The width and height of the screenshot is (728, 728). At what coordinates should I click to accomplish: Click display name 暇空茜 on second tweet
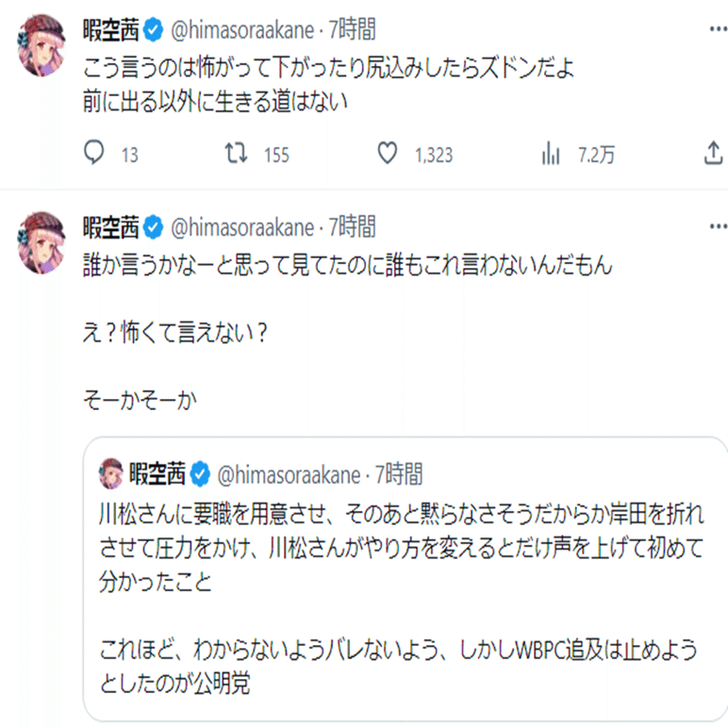pyautogui.click(x=110, y=227)
